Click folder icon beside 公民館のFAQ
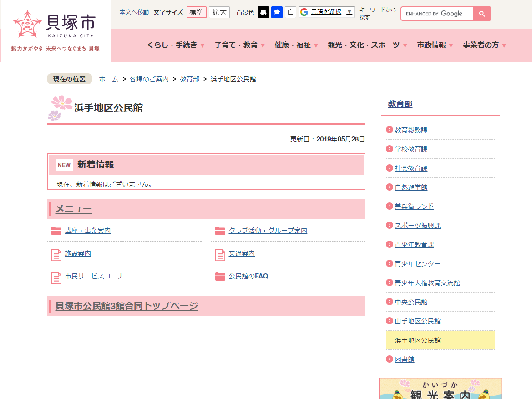Screen dimensions: 532x399 [x=220, y=277]
